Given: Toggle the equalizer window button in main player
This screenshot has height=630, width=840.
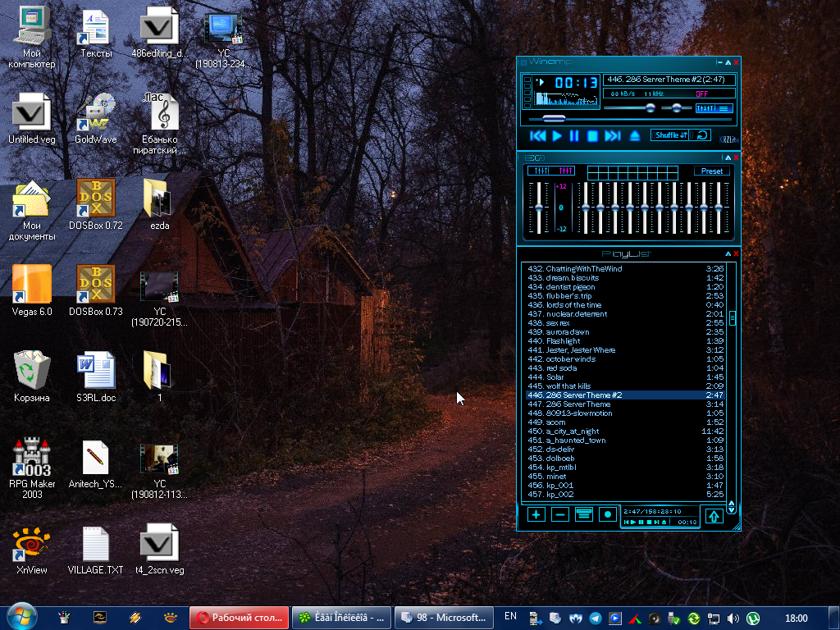Looking at the screenshot, I should (704, 108).
